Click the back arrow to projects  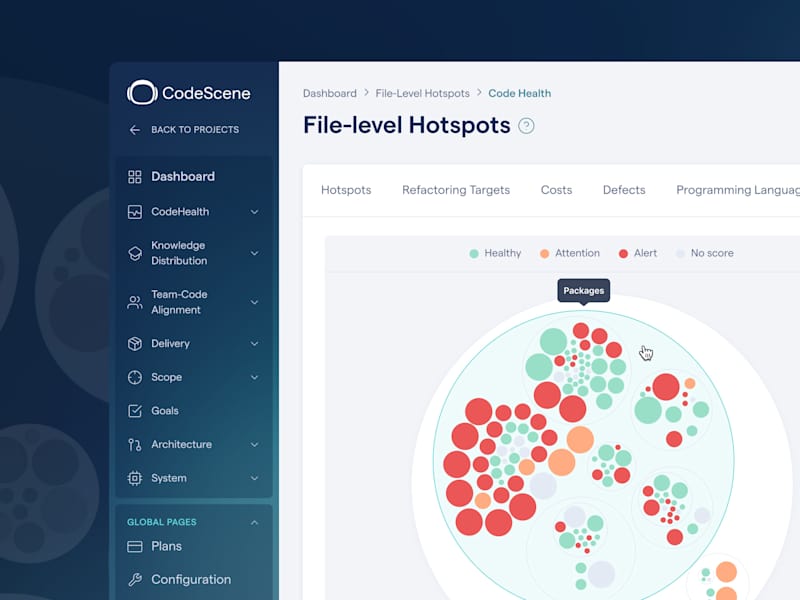point(135,130)
